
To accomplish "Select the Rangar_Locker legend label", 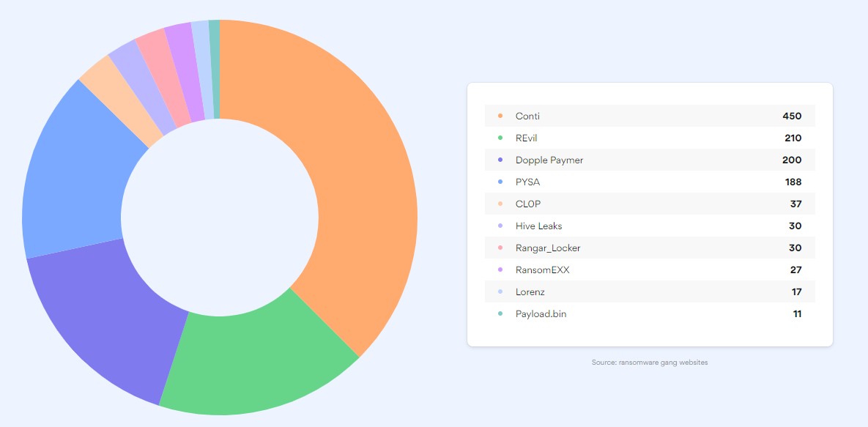I will (x=548, y=248).
